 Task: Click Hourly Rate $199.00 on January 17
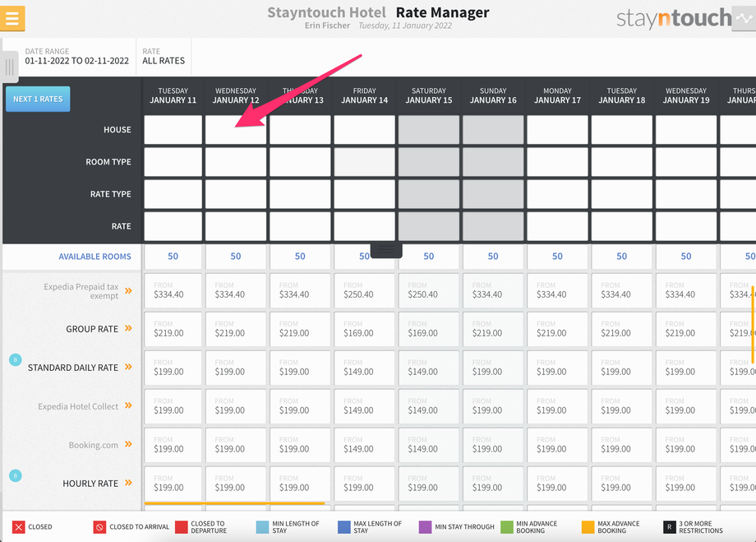[557, 484]
